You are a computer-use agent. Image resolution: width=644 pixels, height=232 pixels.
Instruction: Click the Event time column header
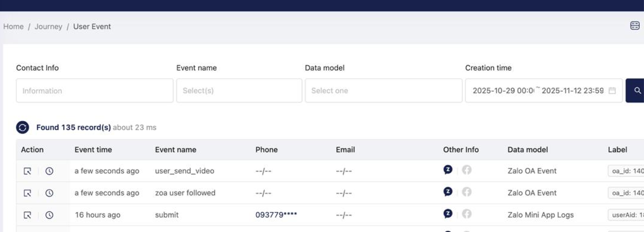tap(93, 150)
